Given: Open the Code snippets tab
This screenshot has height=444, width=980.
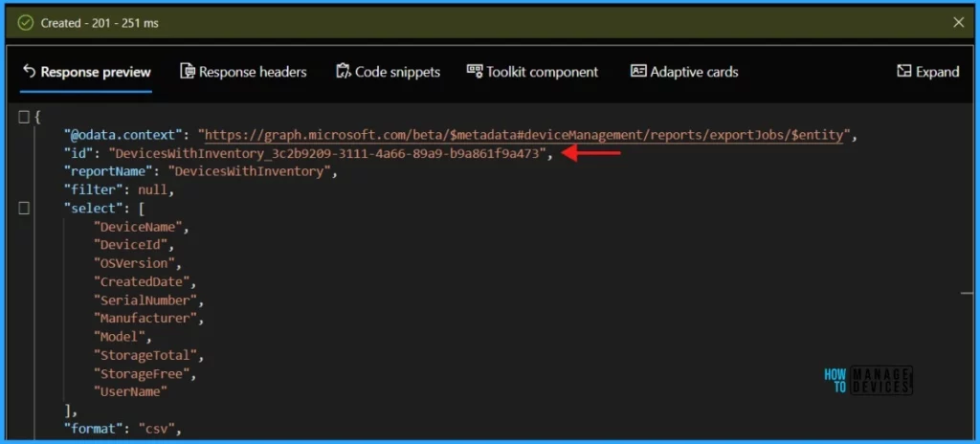Looking at the screenshot, I should point(389,72).
